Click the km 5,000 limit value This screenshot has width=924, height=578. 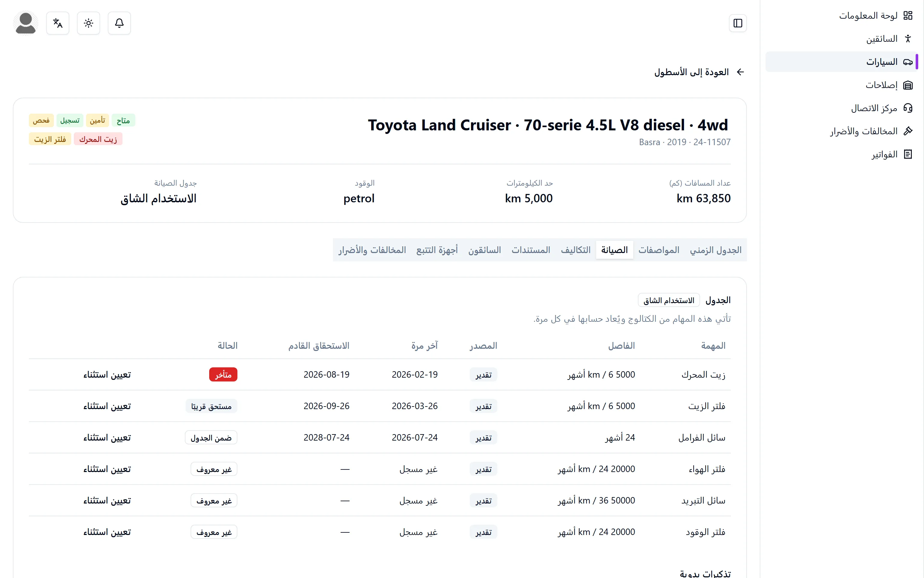528,198
